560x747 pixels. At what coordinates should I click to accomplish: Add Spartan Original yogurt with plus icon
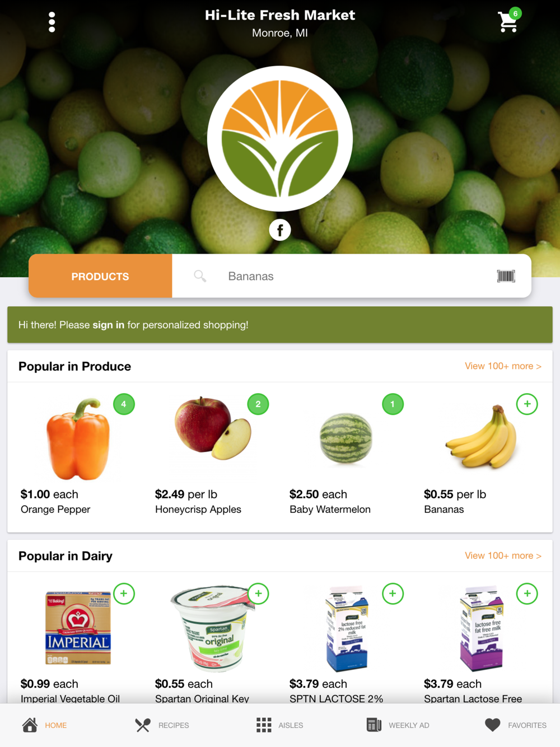coord(258,594)
